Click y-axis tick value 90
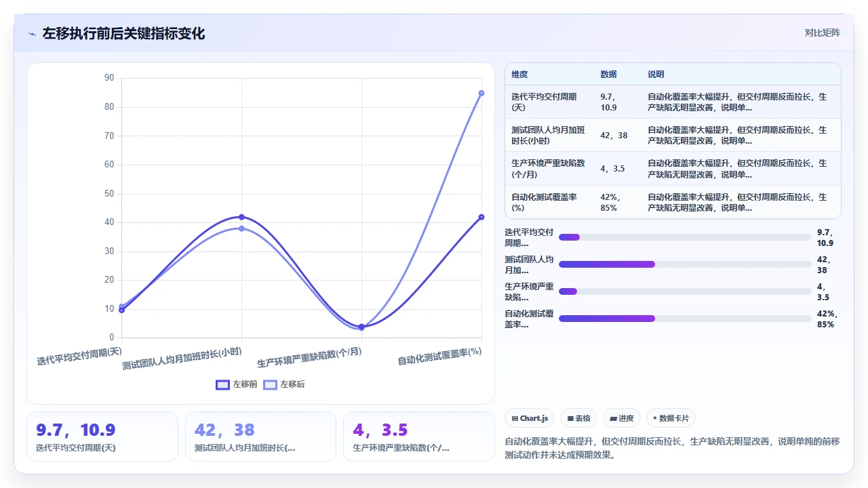Image resolution: width=868 pixels, height=488 pixels. pos(109,78)
